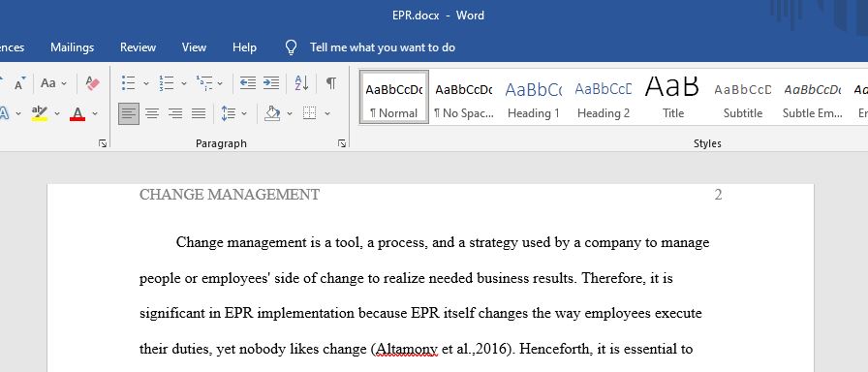
Task: Open Text Highlight Color dropdown arrow
Action: pos(57,113)
